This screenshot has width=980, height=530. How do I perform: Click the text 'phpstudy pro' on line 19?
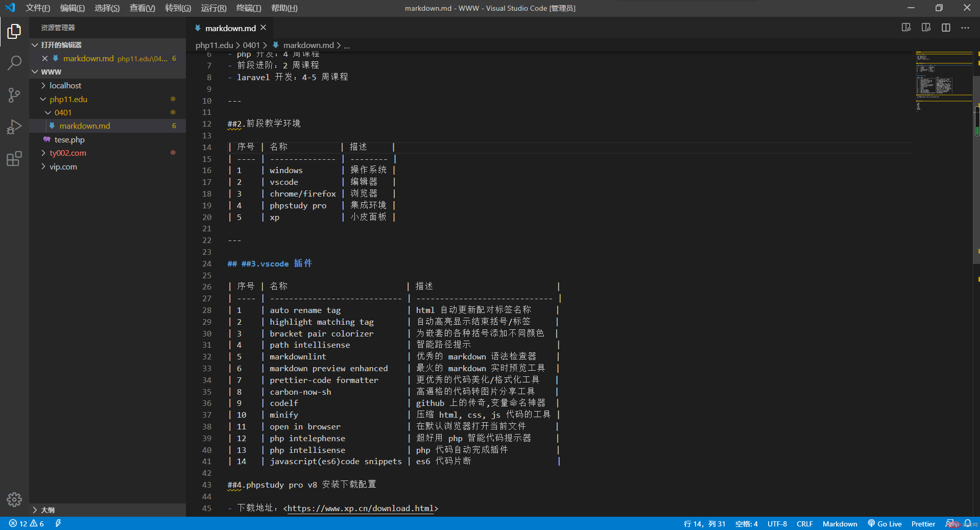(x=298, y=206)
